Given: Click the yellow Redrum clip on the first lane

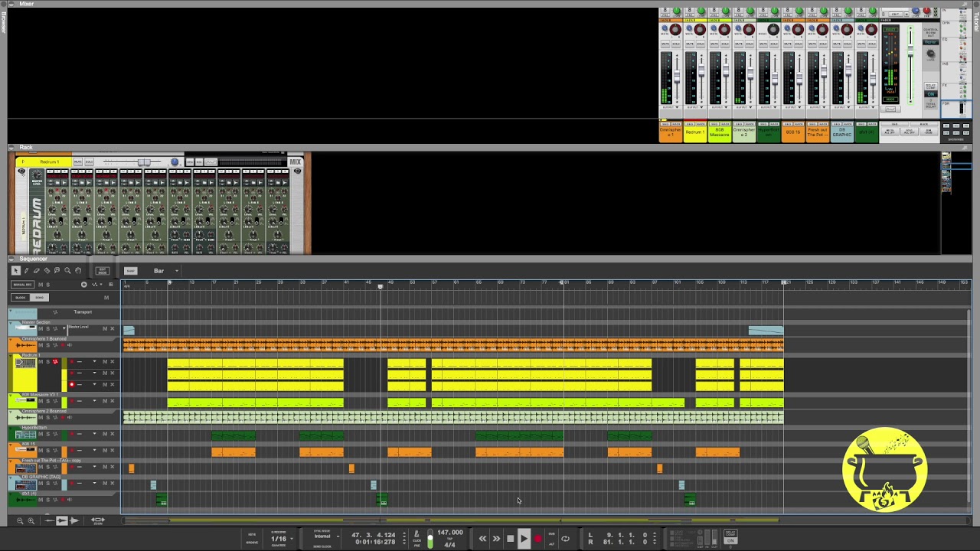Looking at the screenshot, I should tap(256, 364).
